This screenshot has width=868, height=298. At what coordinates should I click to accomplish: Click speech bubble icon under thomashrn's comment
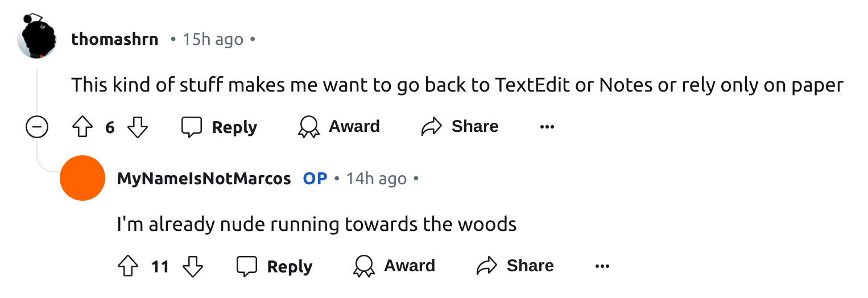[191, 127]
